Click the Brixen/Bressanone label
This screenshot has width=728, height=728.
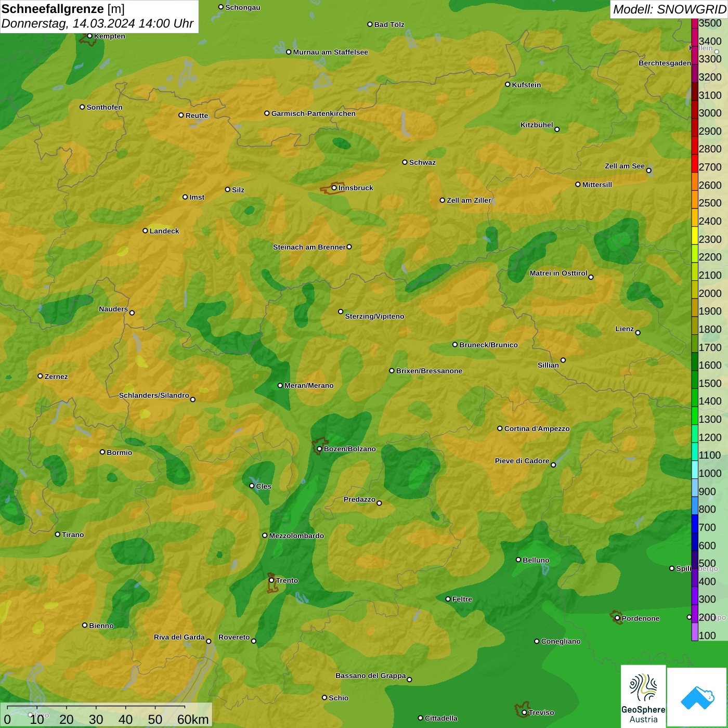coord(429,371)
